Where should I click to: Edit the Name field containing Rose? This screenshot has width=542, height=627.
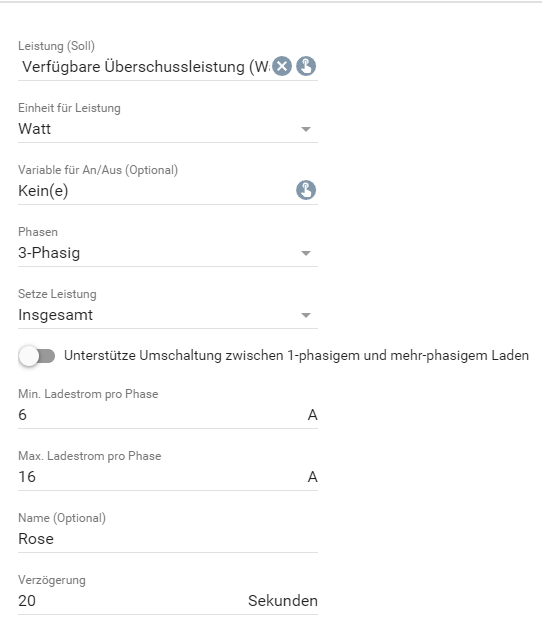click(168, 539)
